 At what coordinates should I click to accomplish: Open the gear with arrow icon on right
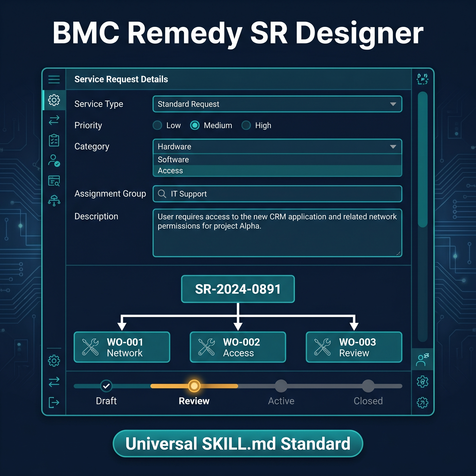pos(422,403)
